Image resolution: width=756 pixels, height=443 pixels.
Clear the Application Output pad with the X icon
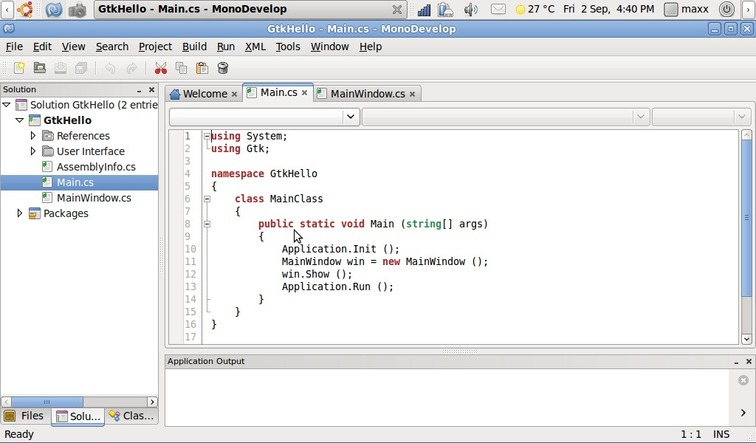click(x=743, y=380)
